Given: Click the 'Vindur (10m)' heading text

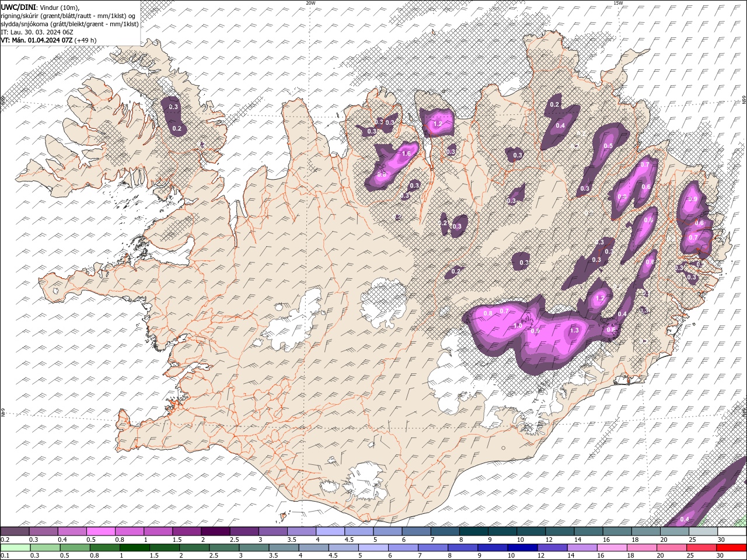Looking at the screenshot, I should coord(58,6).
